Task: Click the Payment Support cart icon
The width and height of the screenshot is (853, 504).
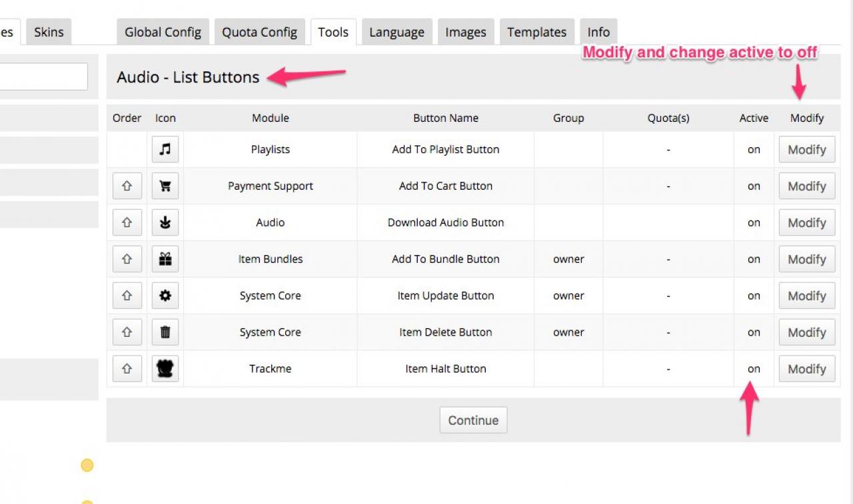Action: pos(165,186)
